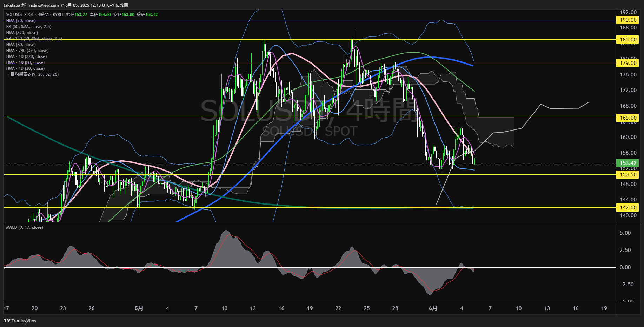This screenshot has height=327, width=644.
Task: Click the 192.00 price axis label
Action: coord(628,12)
